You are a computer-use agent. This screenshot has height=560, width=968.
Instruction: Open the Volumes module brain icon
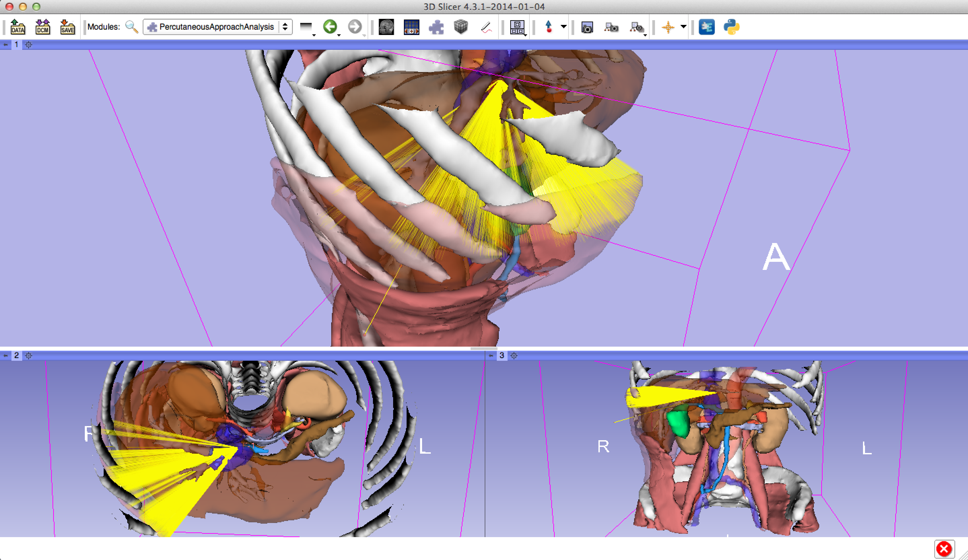(x=386, y=27)
